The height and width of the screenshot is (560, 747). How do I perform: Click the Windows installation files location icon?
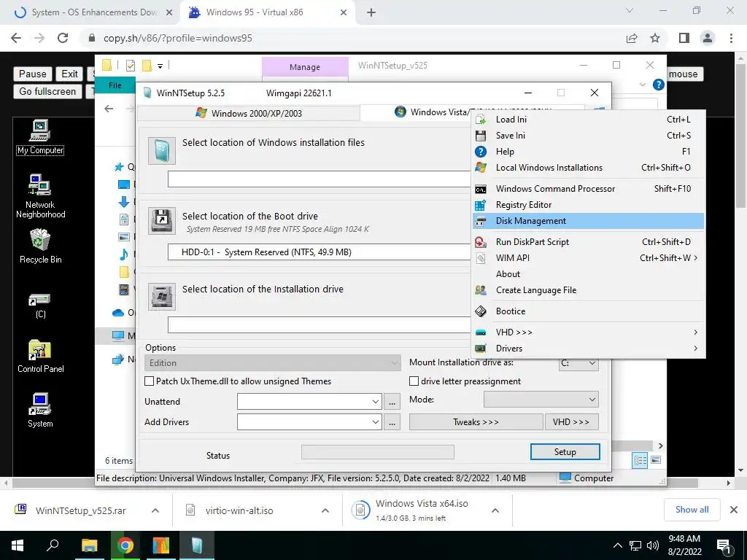(162, 151)
